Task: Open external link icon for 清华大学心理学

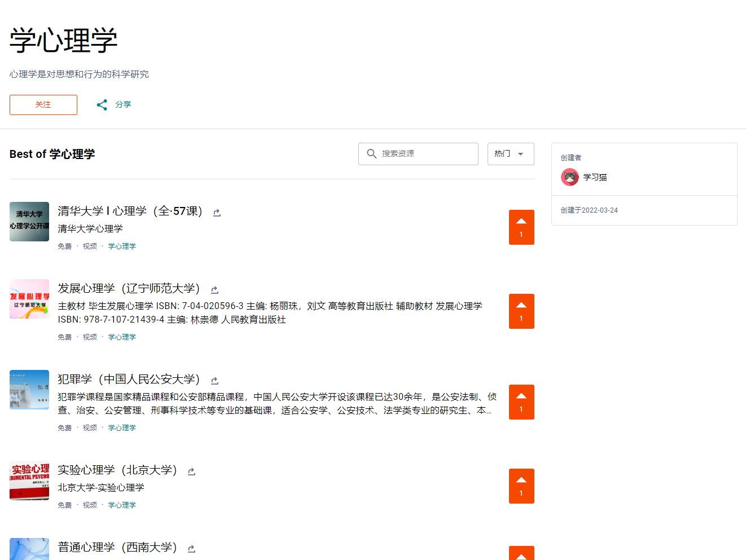Action: [217, 213]
